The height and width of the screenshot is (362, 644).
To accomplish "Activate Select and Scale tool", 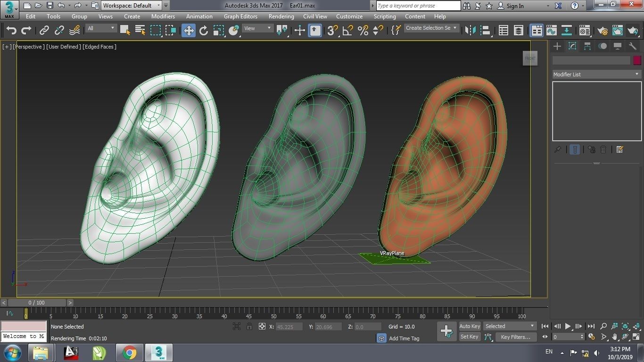I will 219,31.
